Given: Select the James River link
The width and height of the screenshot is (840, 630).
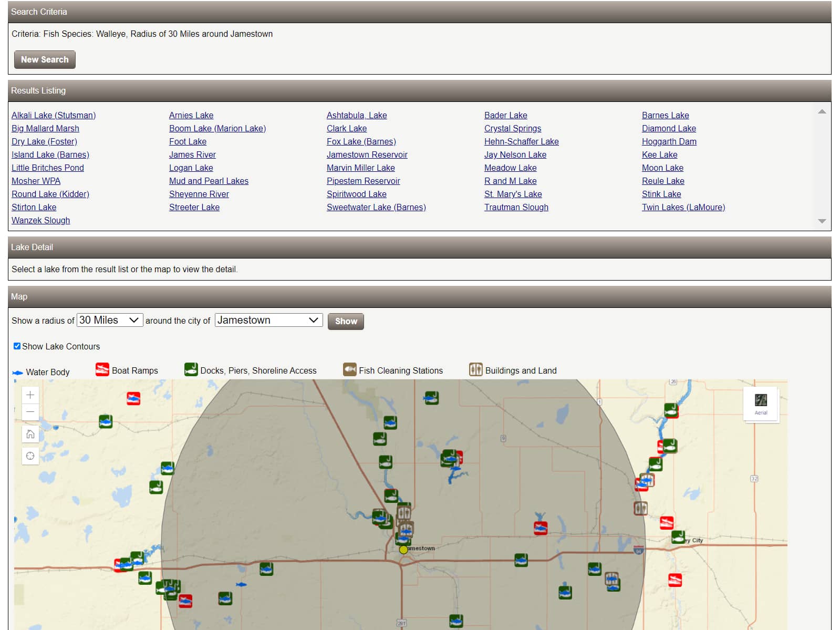Looking at the screenshot, I should [192, 154].
